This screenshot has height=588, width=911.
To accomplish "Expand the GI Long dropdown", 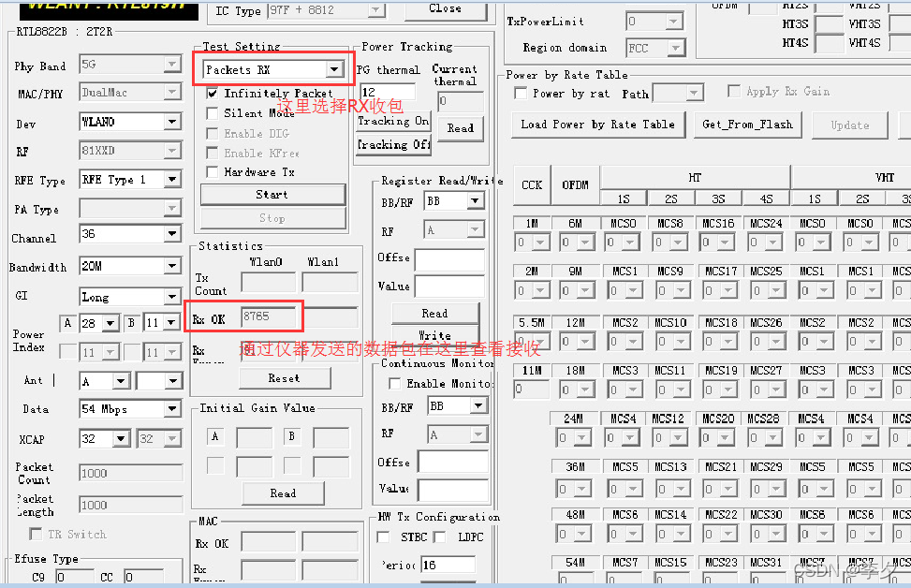I will click(x=172, y=297).
